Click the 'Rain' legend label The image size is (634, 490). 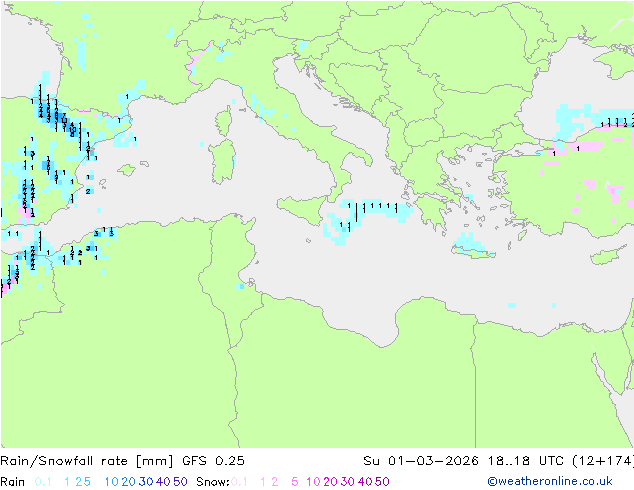(x=13, y=482)
